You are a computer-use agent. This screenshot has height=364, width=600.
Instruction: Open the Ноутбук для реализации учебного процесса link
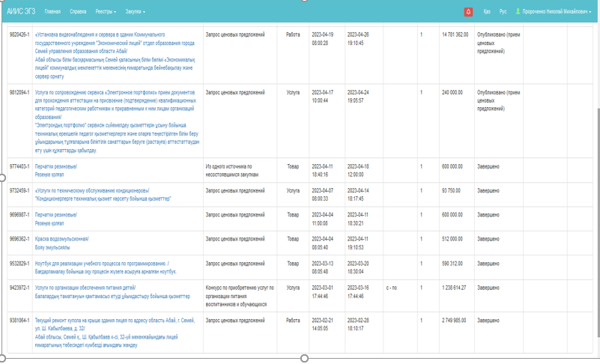pos(106,267)
